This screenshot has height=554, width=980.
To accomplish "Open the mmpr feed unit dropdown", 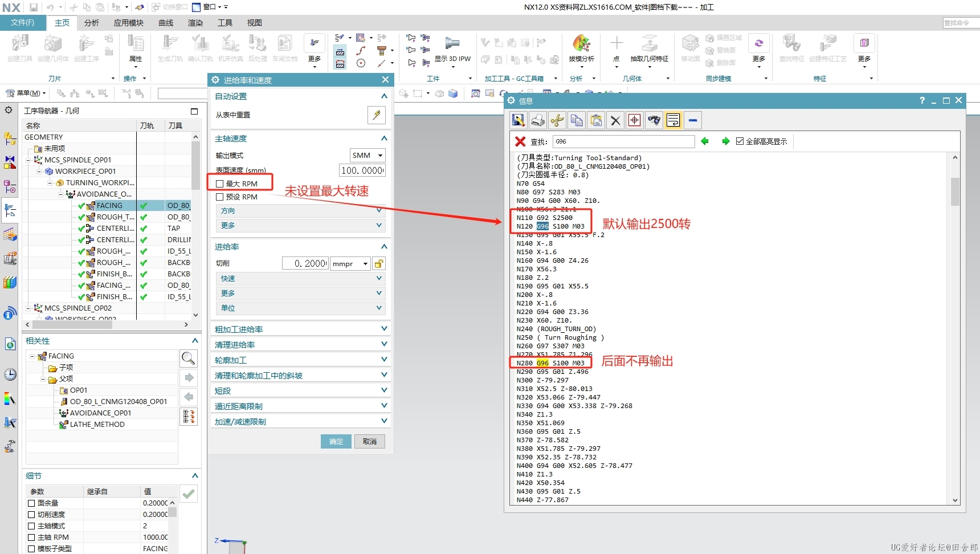I will coord(350,263).
